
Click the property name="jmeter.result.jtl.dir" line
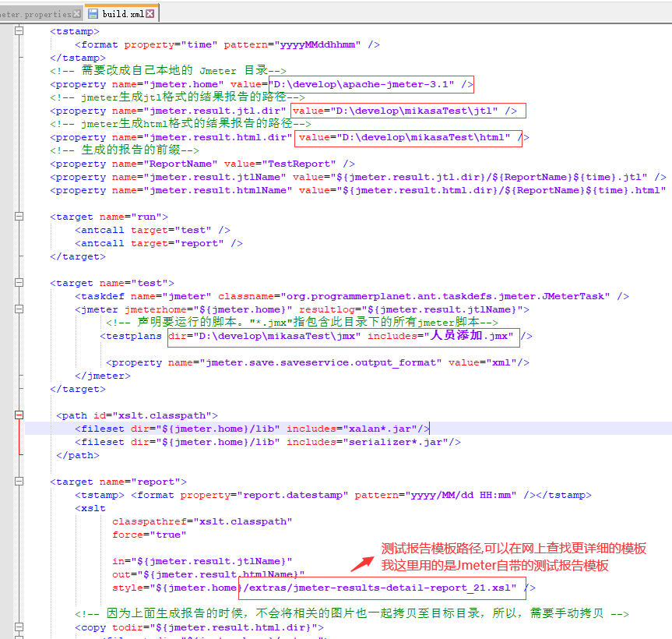point(283,111)
